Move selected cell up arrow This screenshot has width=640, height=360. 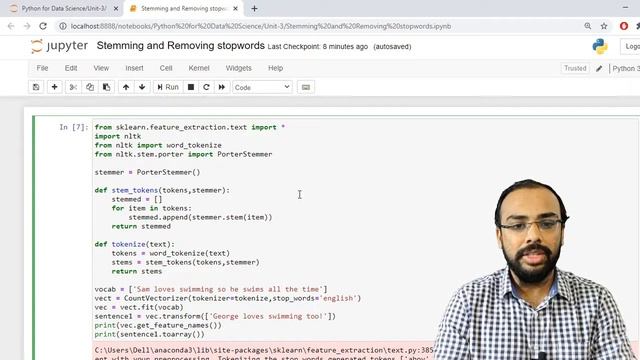[x=126, y=87]
